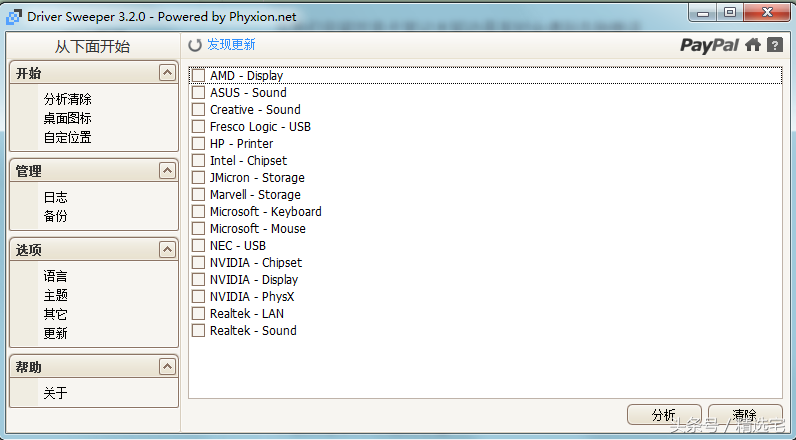Open the help question mark icon

click(x=775, y=45)
